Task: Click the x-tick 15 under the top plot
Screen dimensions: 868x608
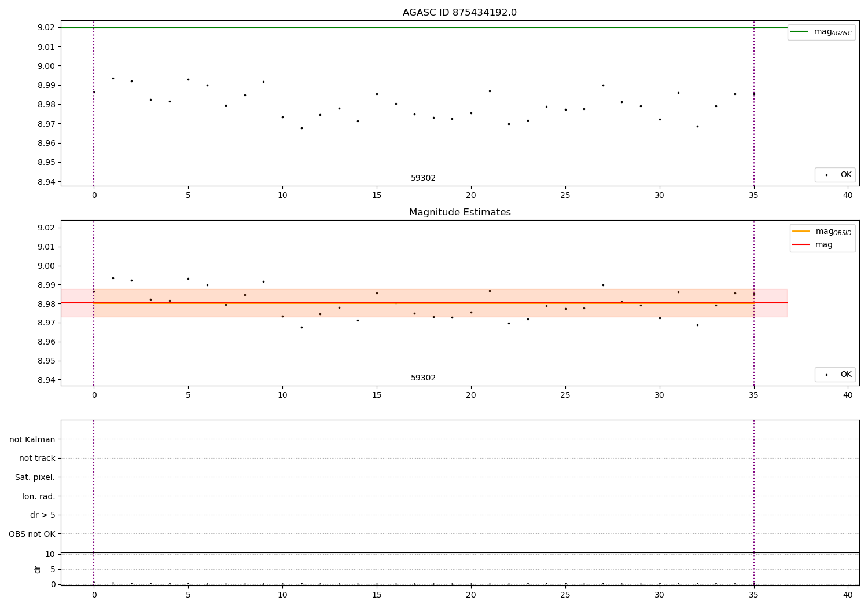Action: 377,196
